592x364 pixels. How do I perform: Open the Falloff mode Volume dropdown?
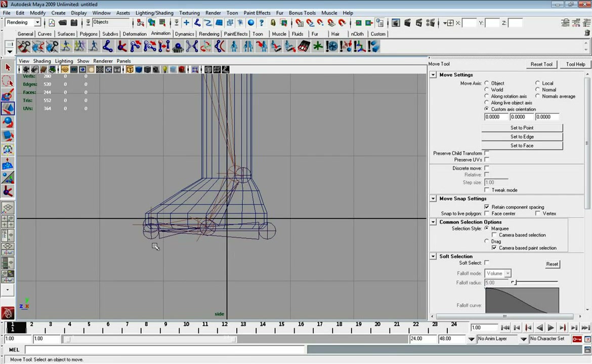(497, 273)
